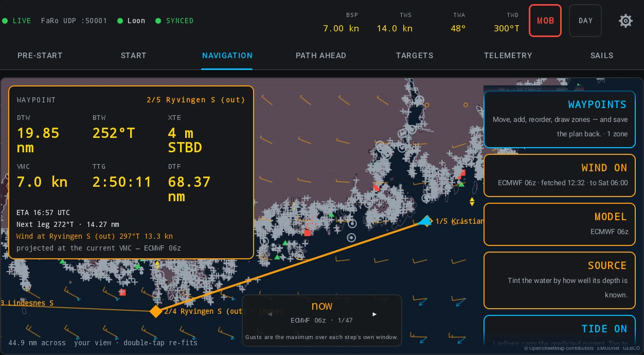Screen dimensions: 644x355
Task: Click the TWS 14.0 kn readout
Action: [395, 23]
